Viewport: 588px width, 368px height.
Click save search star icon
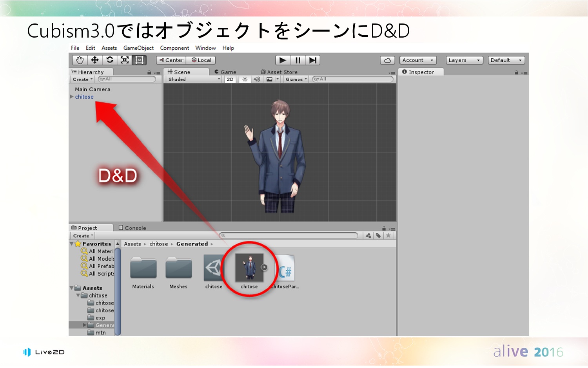[x=388, y=236]
